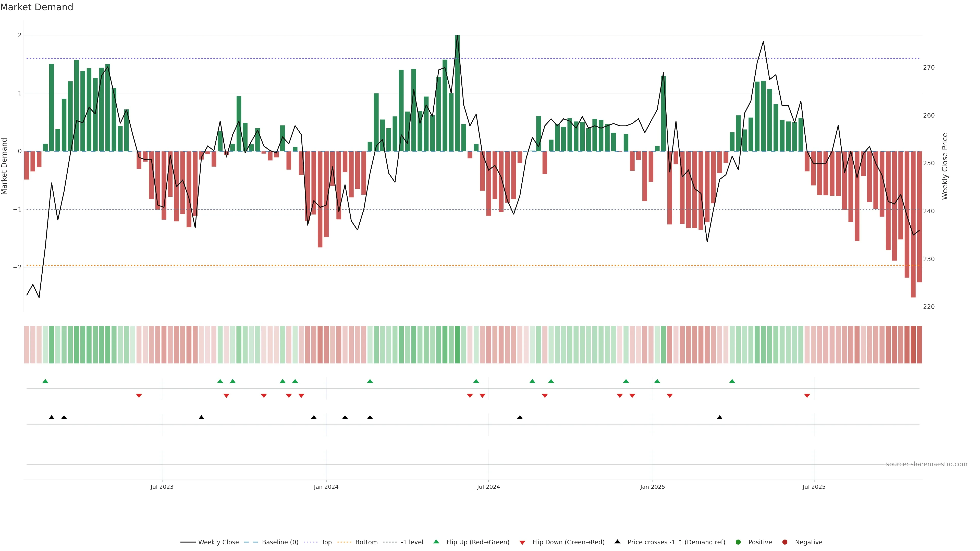The image size is (980, 551).
Task: Click the dark red Negative legend dot
Action: pos(785,542)
